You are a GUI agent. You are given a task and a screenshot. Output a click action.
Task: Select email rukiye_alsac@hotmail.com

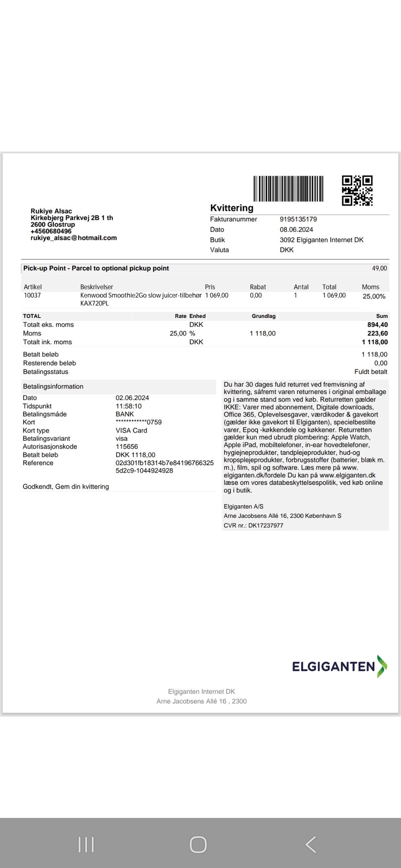[x=74, y=238]
